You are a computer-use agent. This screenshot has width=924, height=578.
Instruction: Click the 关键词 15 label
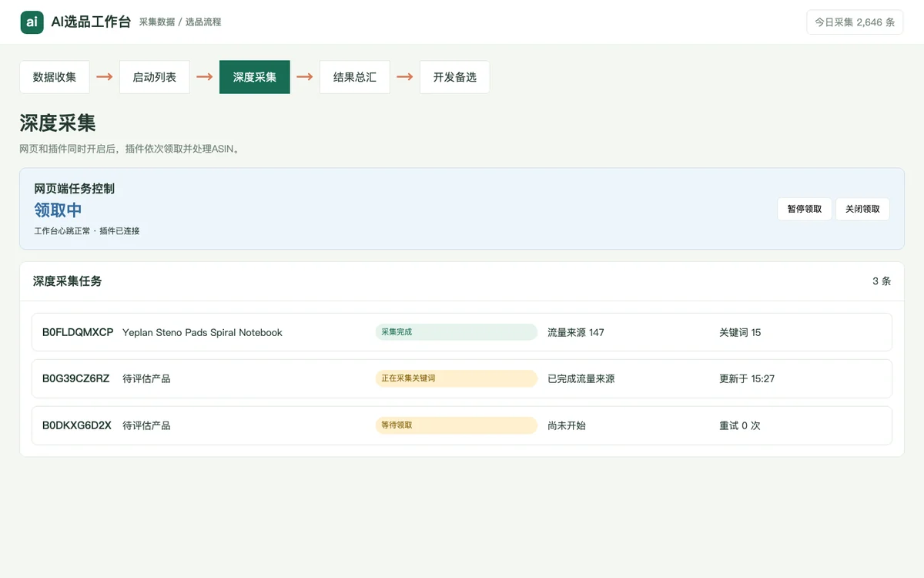coord(740,333)
